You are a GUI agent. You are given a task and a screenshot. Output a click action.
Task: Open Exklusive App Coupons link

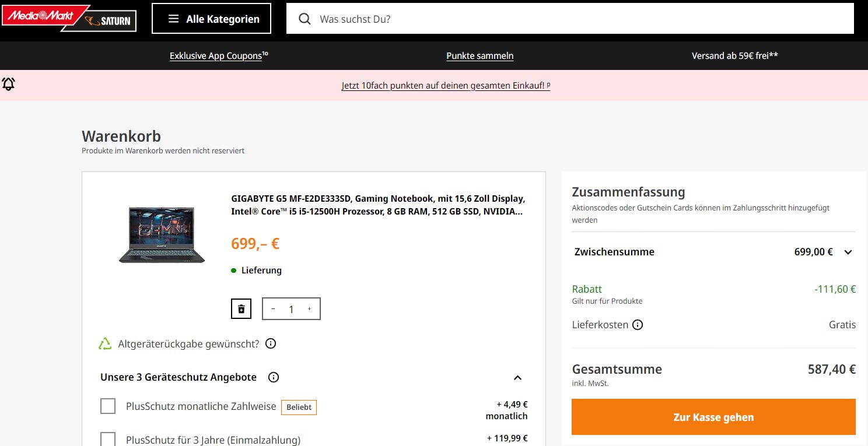216,56
